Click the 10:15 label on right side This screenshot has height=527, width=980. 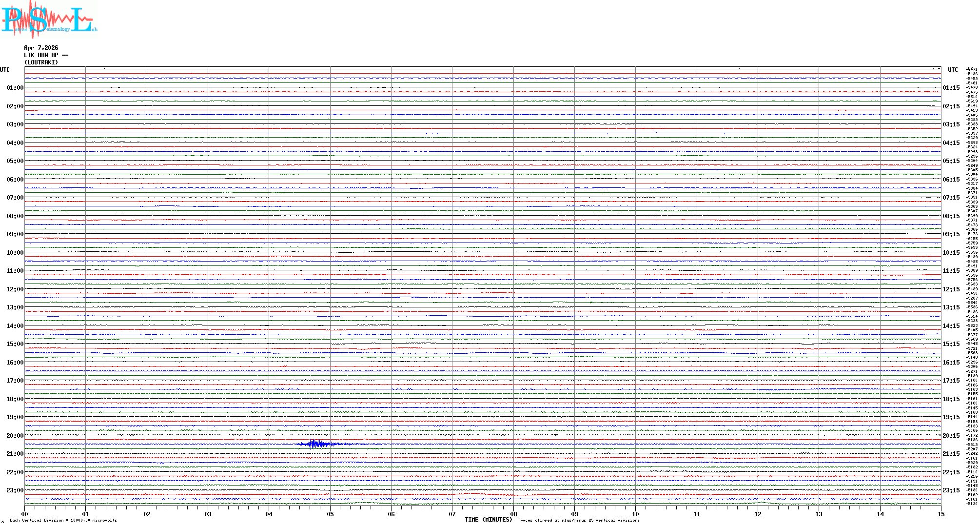(x=951, y=253)
